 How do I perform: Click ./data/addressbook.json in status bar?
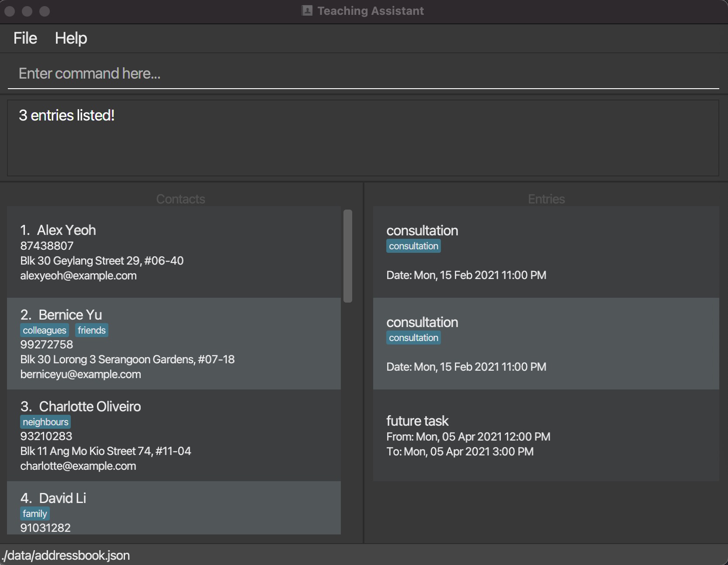[66, 555]
